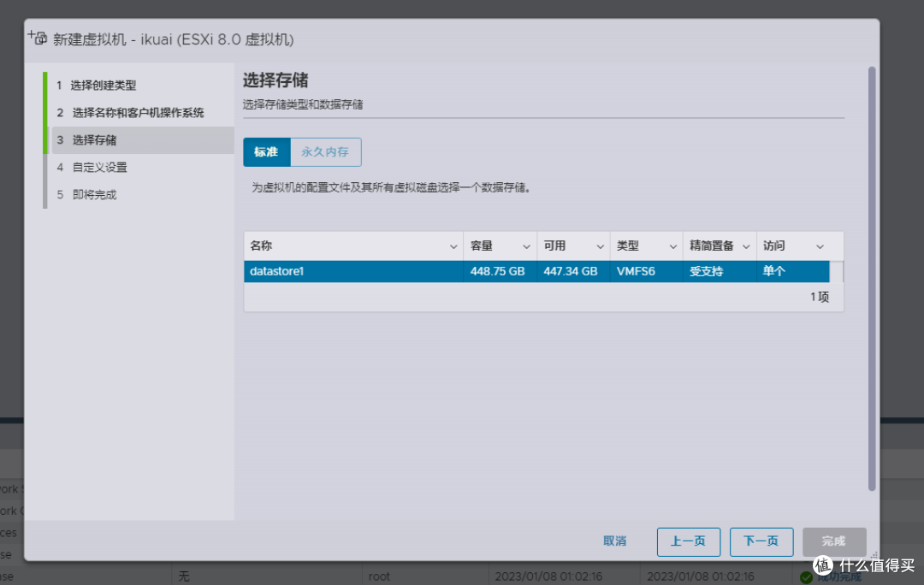Switch to the 永久内存 tab
Image resolution: width=924 pixels, height=585 pixels.
point(326,151)
